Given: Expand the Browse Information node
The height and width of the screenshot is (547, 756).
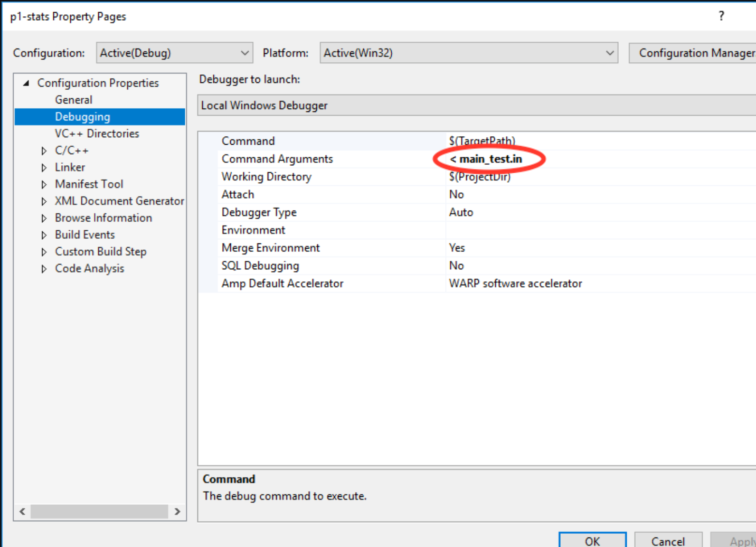Looking at the screenshot, I should (44, 219).
